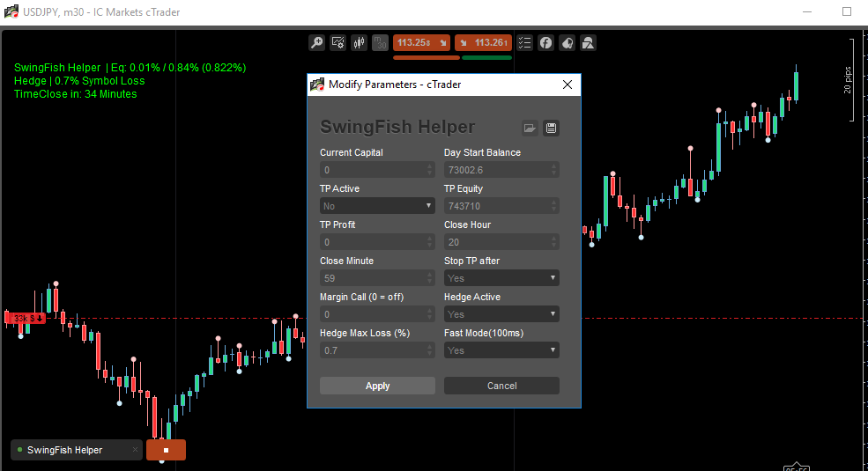Open the Hedge Active dropdown
Viewport: 868px width, 471px height.
coord(501,314)
